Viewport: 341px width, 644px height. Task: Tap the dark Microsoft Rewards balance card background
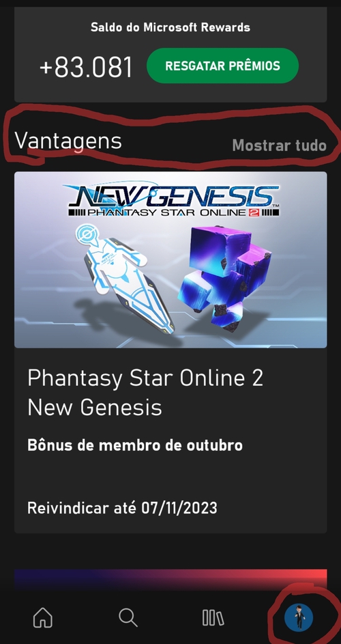(x=170, y=53)
